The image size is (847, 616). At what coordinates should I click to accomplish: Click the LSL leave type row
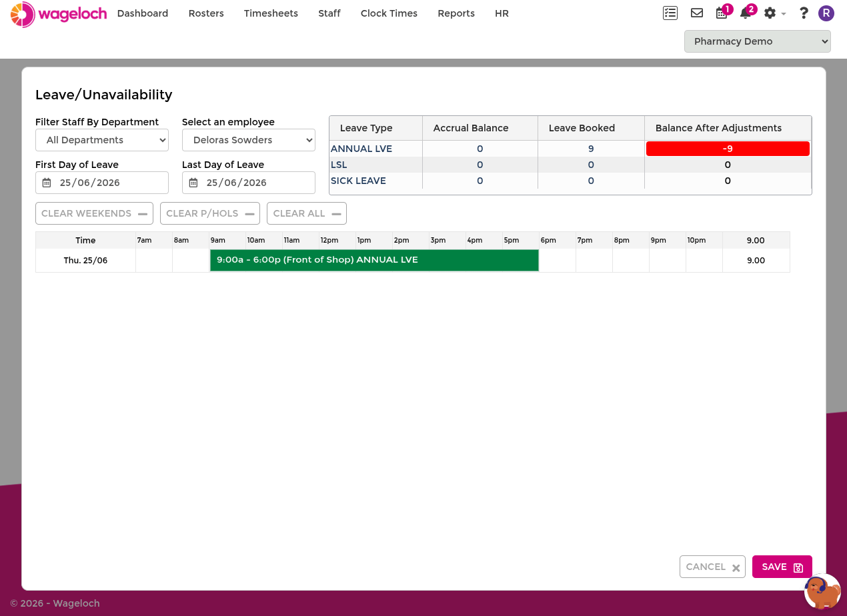570,165
